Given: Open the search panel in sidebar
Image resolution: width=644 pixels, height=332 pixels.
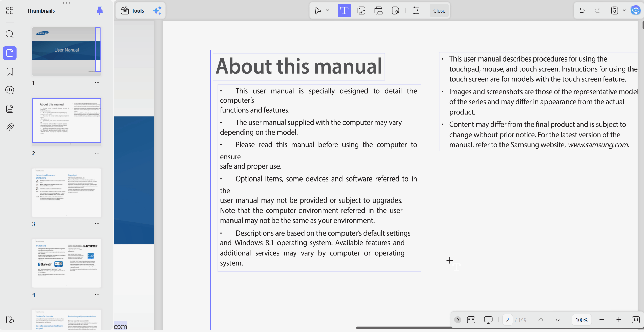Looking at the screenshot, I should [x=10, y=34].
